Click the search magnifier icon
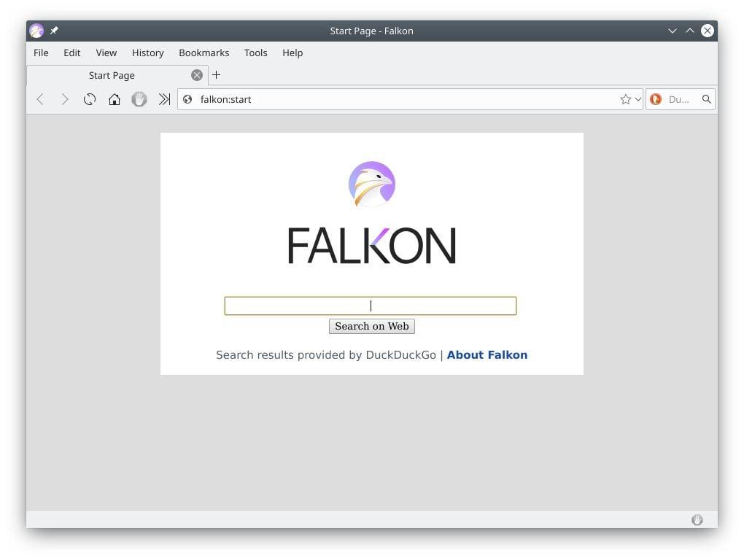The image size is (744, 560). click(707, 99)
